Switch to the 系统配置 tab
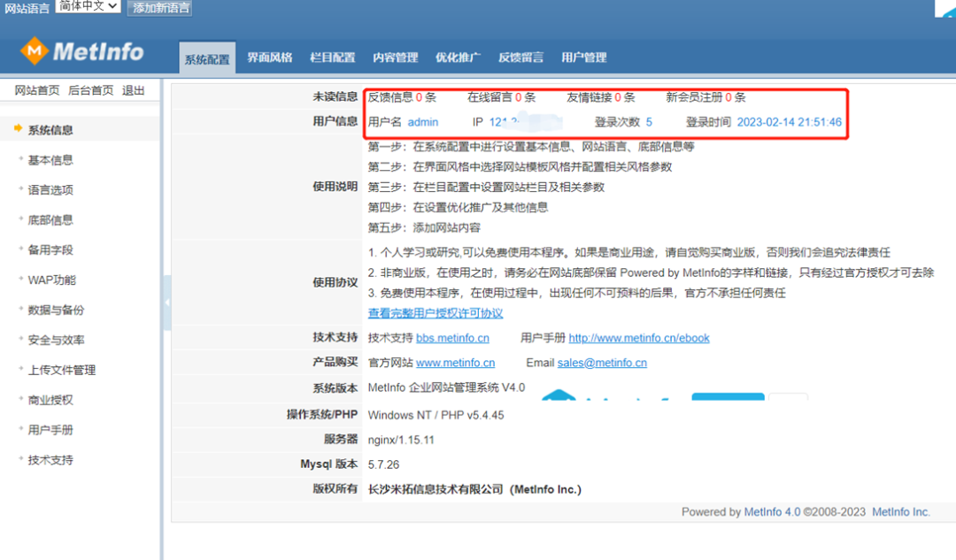The image size is (956, 560). (x=207, y=58)
